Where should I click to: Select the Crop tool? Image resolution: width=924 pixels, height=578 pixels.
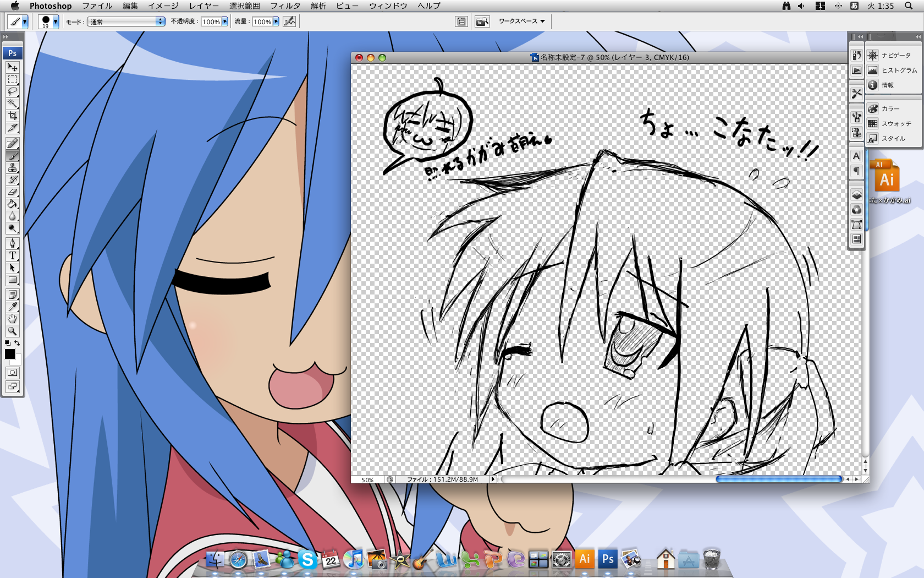click(13, 116)
